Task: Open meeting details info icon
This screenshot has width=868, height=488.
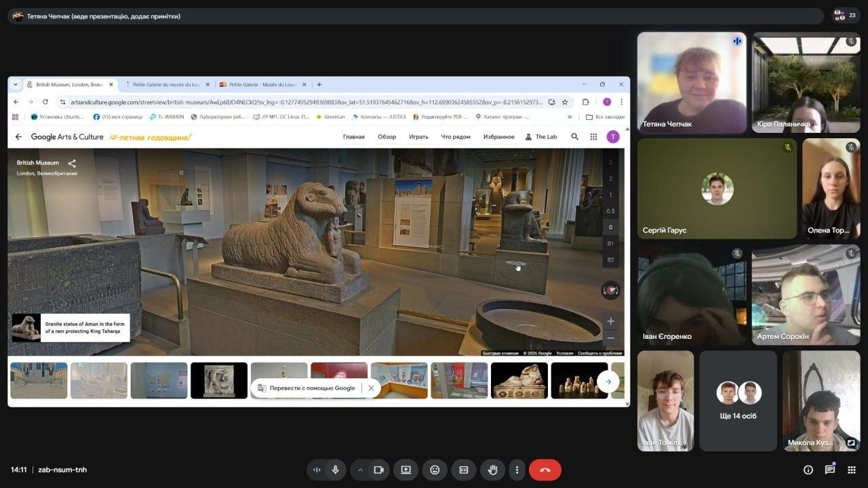Action: 808,470
